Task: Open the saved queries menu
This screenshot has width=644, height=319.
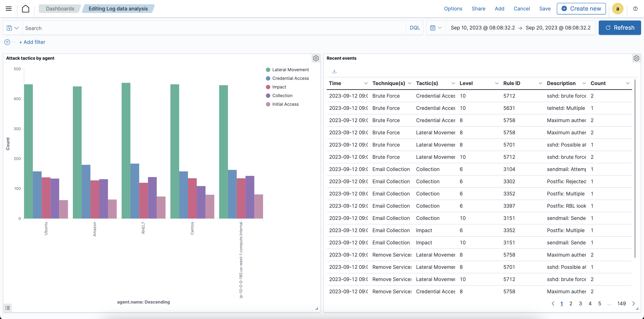Action: pos(13,28)
